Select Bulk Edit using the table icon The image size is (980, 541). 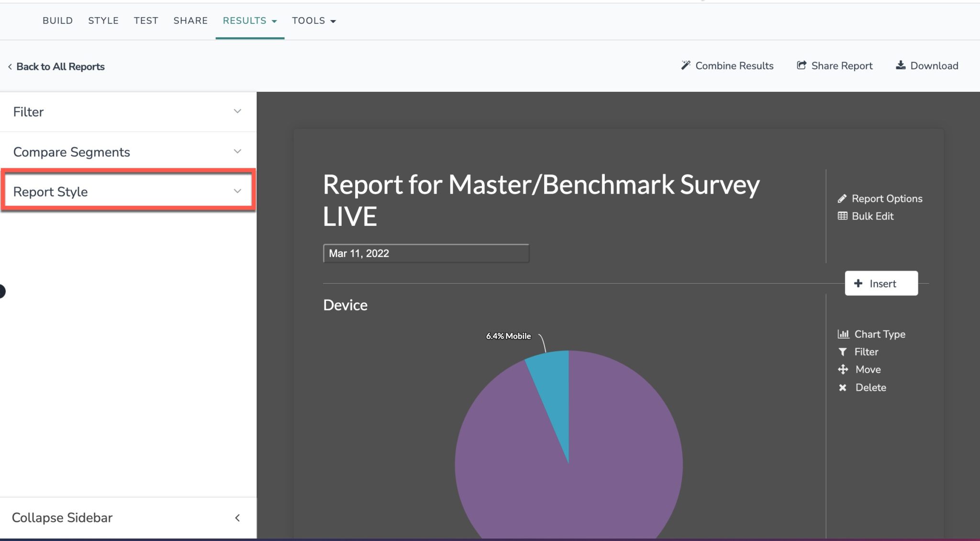871,216
